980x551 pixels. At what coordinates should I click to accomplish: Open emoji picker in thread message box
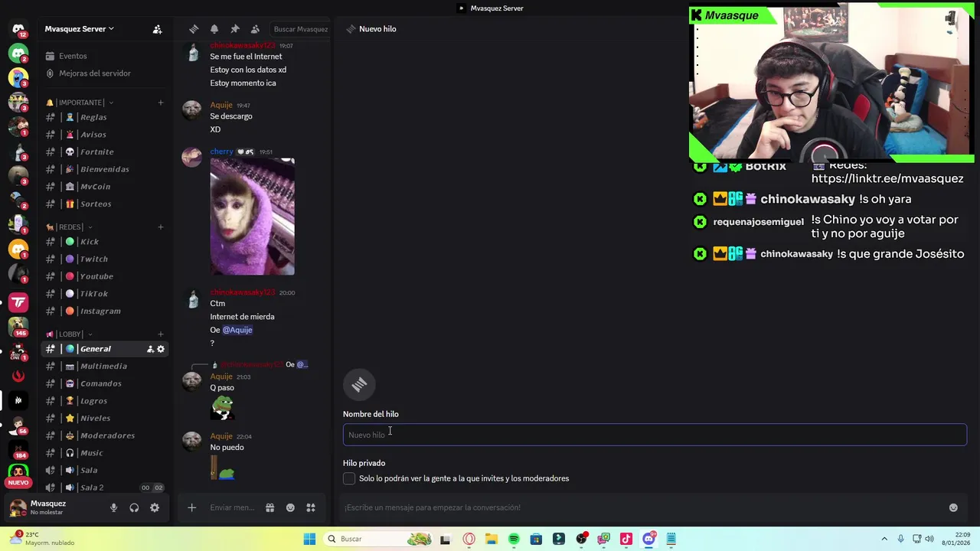click(953, 507)
